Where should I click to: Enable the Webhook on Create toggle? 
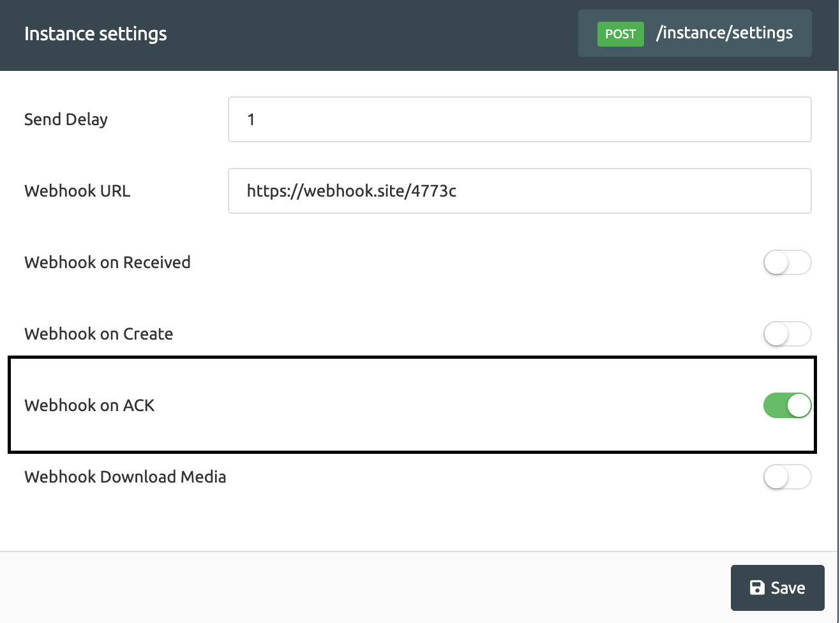tap(787, 334)
